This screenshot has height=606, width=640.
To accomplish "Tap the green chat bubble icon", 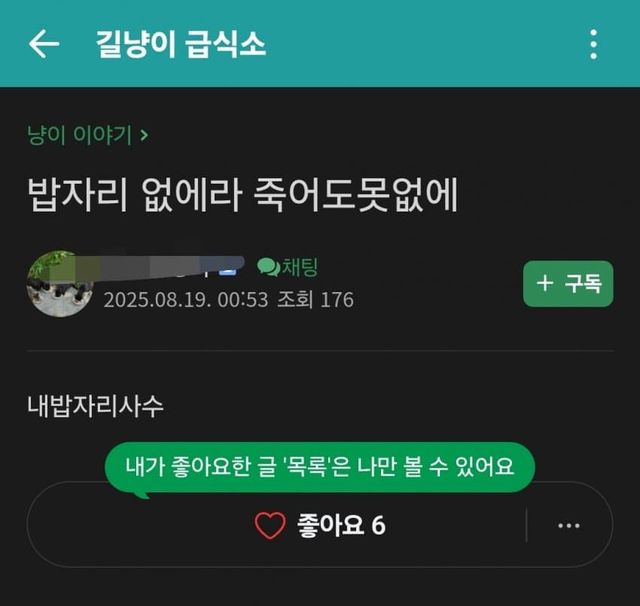I will 268,267.
